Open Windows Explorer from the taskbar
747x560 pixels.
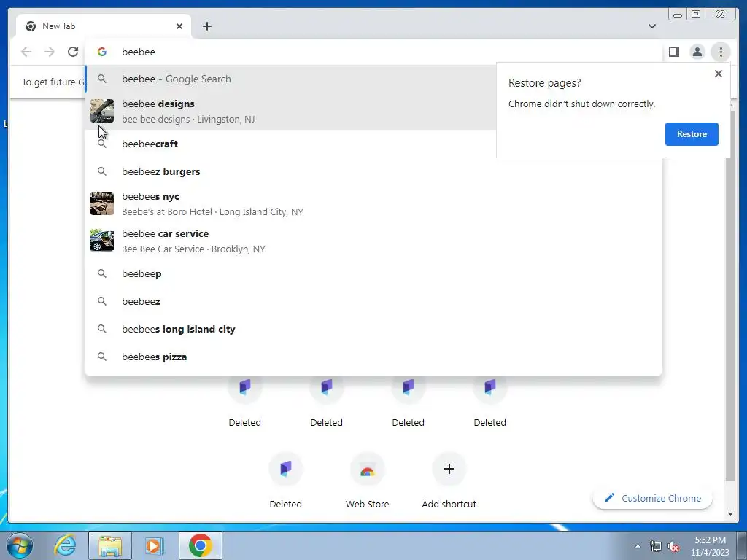[110, 545]
